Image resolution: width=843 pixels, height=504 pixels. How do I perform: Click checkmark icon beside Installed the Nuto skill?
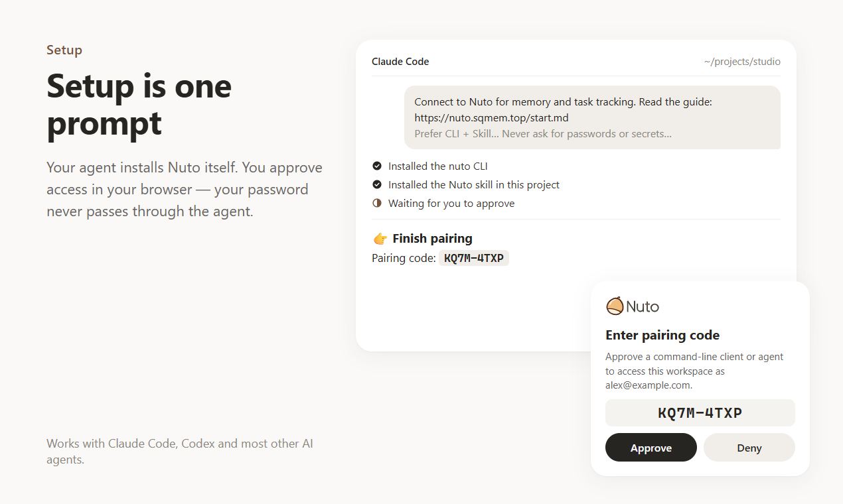[377, 184]
